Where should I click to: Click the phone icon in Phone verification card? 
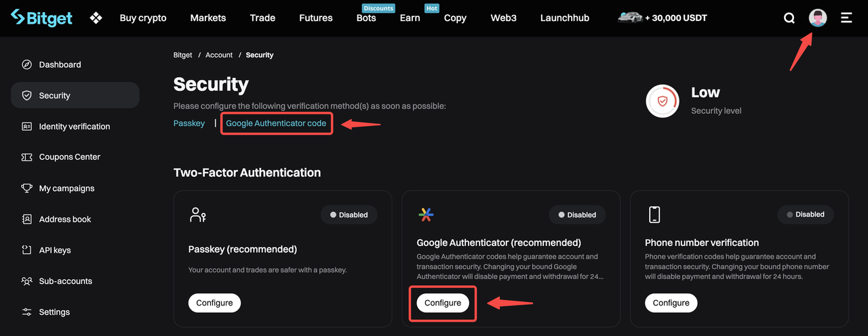pos(654,215)
